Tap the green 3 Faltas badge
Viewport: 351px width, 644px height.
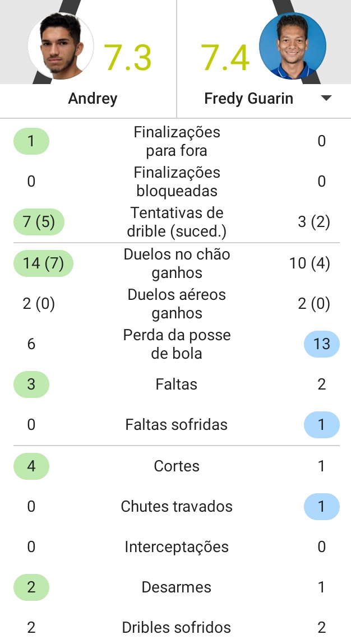coord(31,384)
